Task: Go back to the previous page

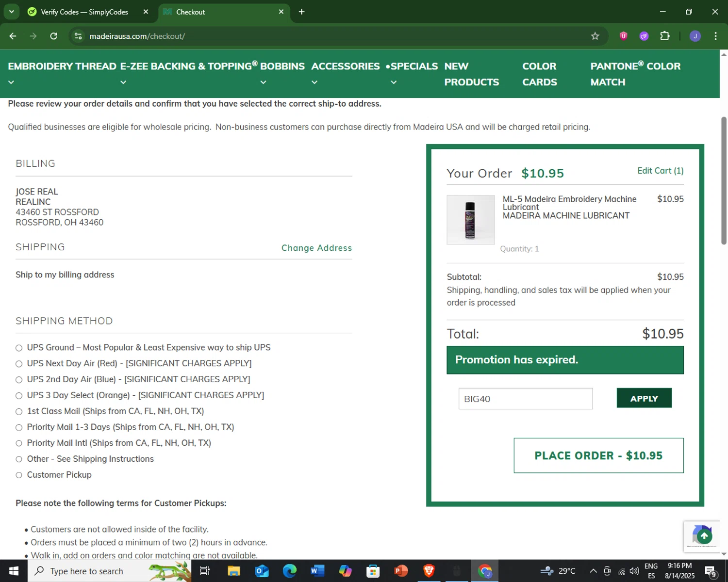Action: click(x=13, y=36)
